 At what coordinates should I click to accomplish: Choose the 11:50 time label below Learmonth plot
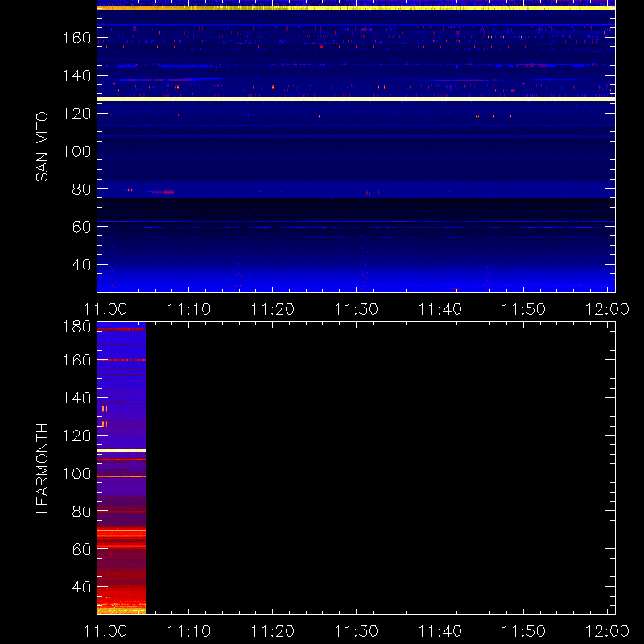point(524,631)
